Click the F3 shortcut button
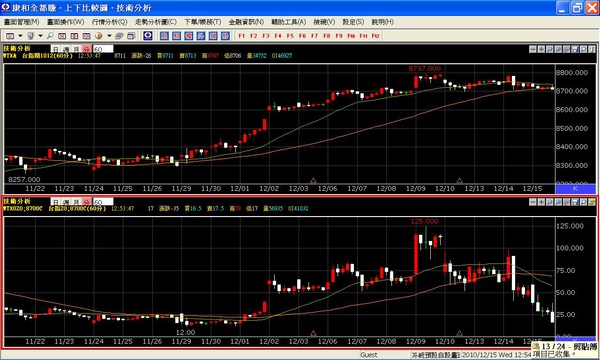 266,36
